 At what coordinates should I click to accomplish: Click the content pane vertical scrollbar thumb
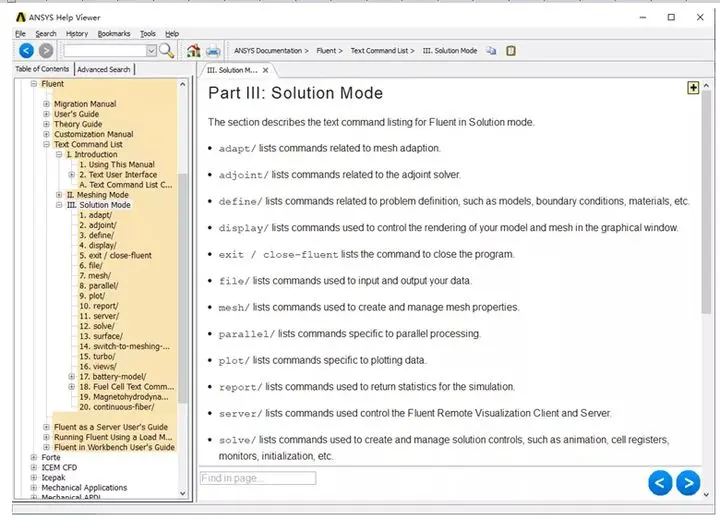point(706,202)
